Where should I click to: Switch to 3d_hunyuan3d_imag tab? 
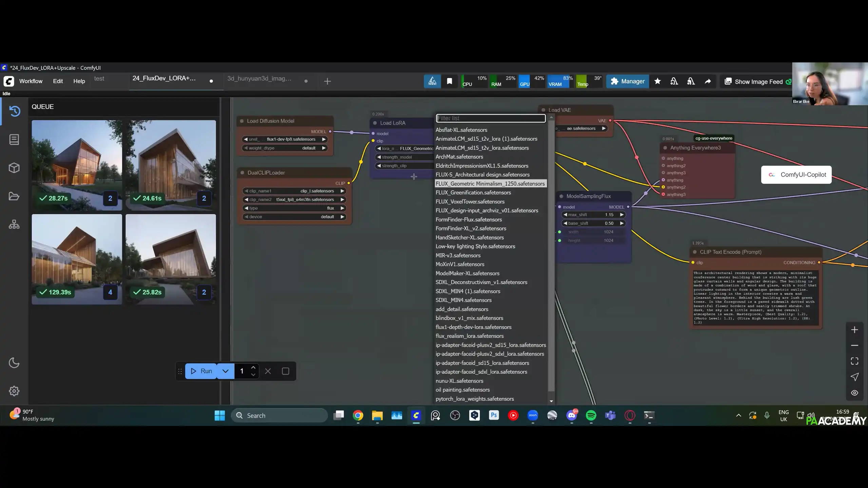coord(259,79)
